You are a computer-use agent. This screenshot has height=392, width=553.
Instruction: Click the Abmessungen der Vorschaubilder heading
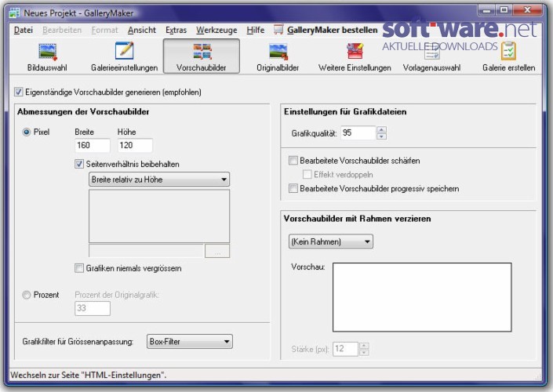click(x=83, y=112)
